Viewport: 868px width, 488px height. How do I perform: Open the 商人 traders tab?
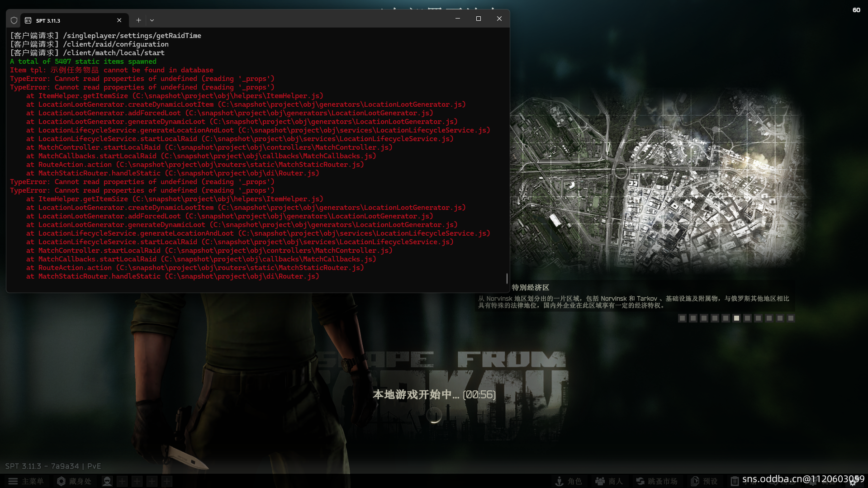[x=609, y=481]
